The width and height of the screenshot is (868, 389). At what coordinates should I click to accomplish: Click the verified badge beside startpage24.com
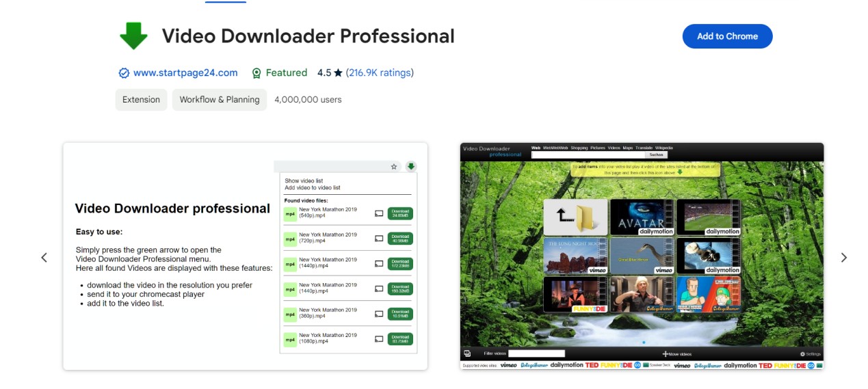coord(124,73)
